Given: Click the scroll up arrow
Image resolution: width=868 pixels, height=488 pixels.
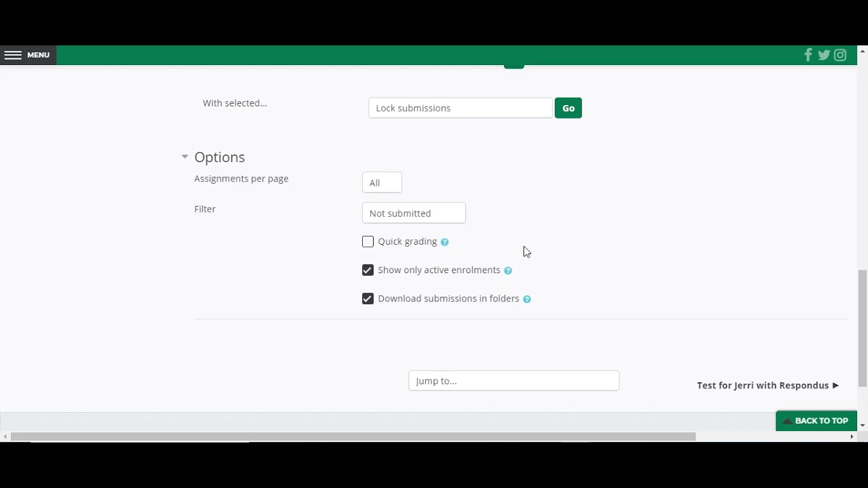Looking at the screenshot, I should pyautogui.click(x=863, y=50).
